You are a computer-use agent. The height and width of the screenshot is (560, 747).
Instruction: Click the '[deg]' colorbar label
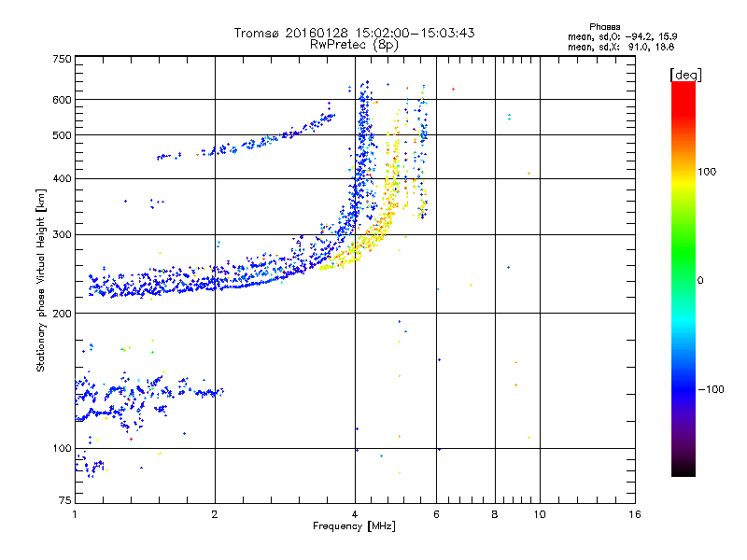point(685,75)
